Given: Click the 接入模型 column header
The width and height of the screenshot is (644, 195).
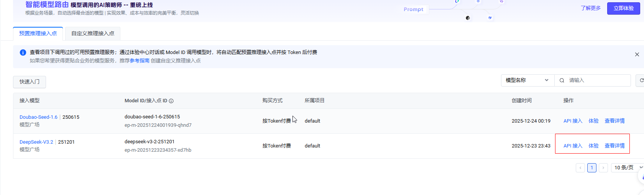Looking at the screenshot, I should pos(30,101).
